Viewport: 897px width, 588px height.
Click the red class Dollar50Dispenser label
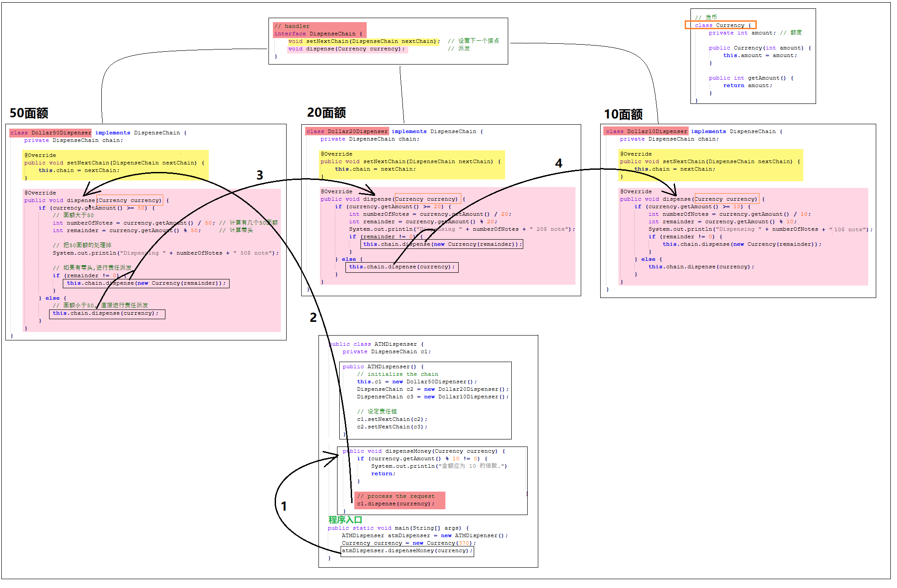click(50, 133)
